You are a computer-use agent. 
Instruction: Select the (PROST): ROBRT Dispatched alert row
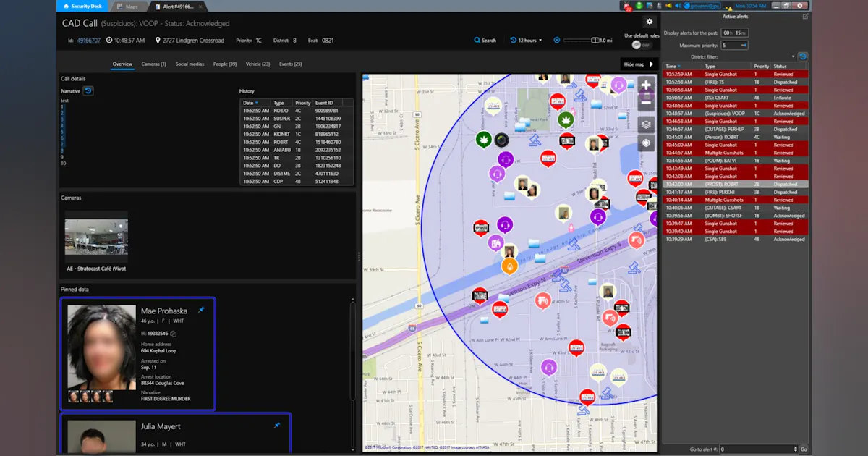click(736, 184)
